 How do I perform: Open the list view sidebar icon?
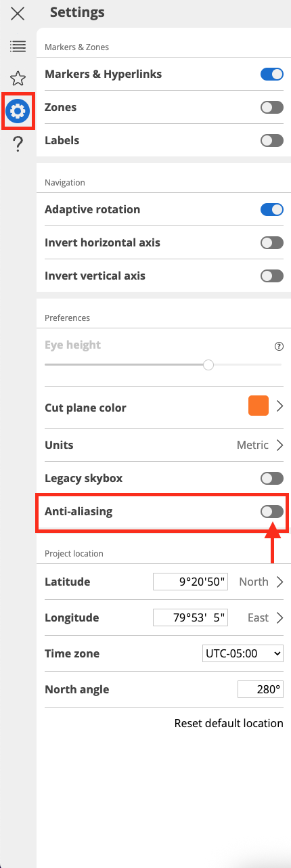[x=18, y=46]
